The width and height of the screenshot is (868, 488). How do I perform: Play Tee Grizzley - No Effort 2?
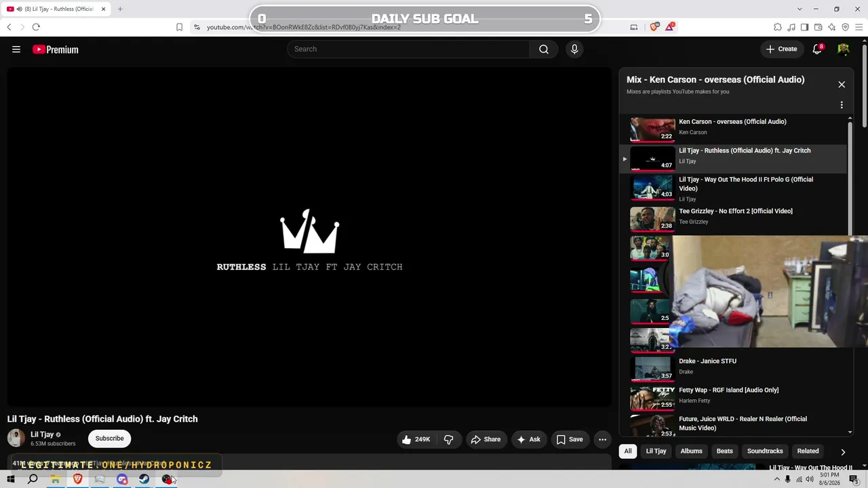coord(733,218)
